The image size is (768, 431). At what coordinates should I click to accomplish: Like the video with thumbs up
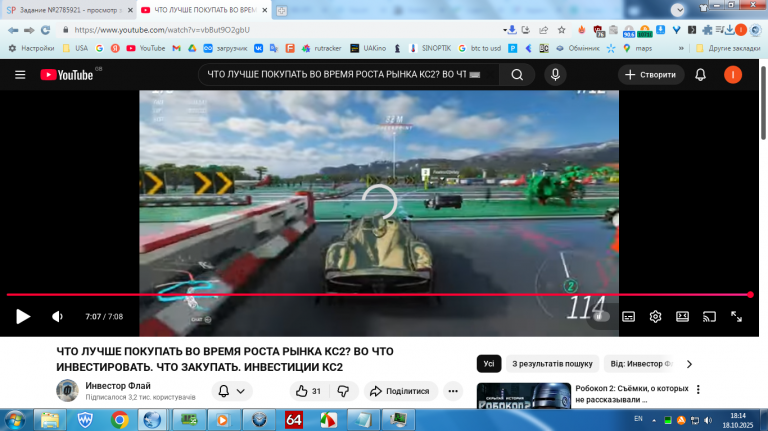[308, 391]
